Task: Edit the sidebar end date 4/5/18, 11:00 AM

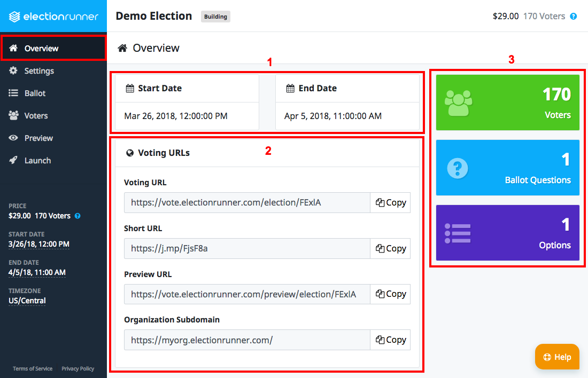Action: click(37, 272)
